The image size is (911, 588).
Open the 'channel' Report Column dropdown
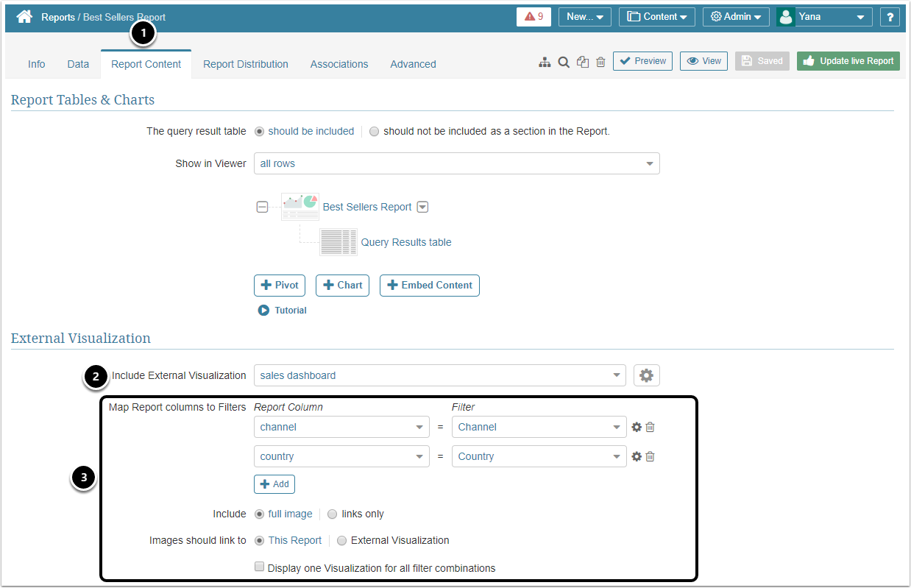coord(341,427)
